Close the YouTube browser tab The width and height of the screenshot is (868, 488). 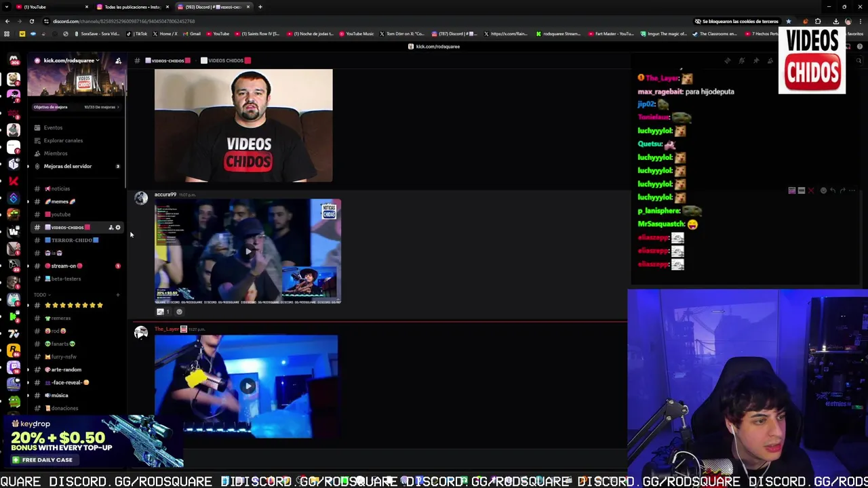point(86,7)
